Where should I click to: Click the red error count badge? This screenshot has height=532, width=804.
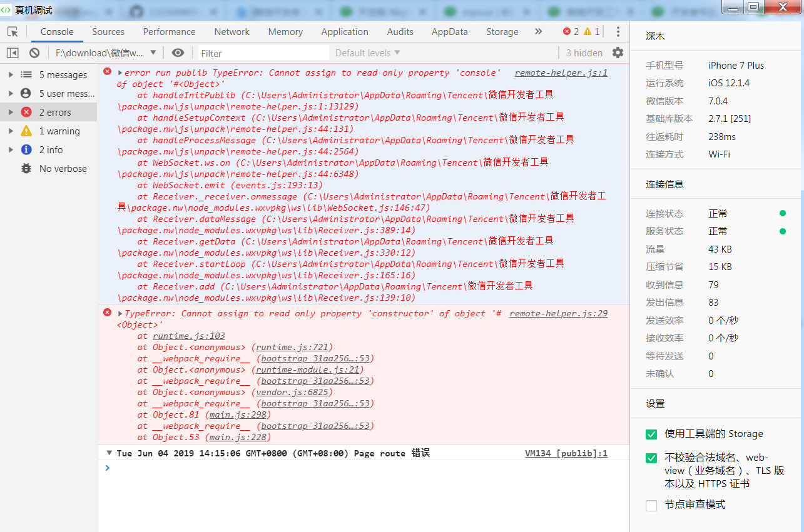[571, 32]
